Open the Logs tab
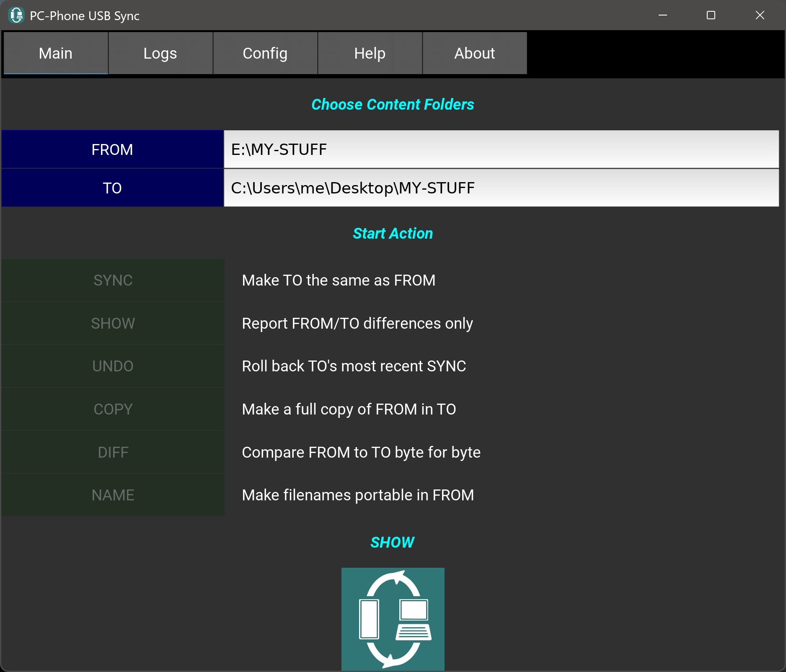 point(160,53)
